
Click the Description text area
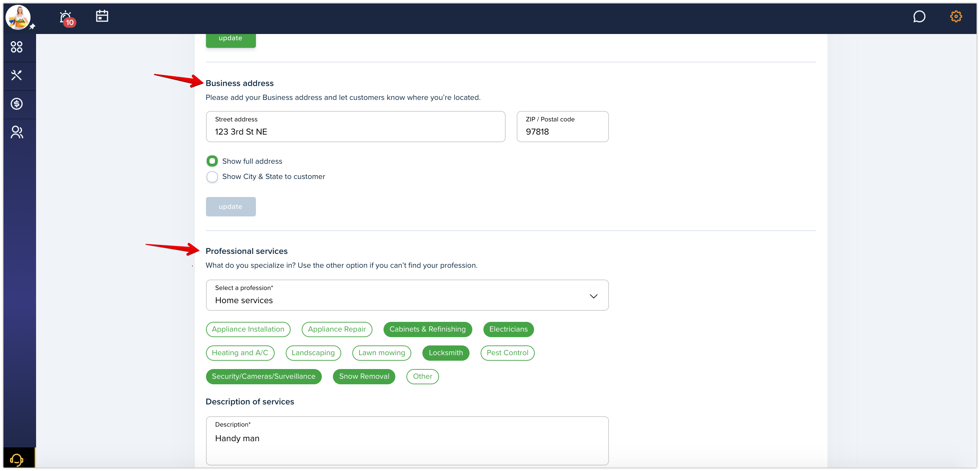click(x=407, y=440)
